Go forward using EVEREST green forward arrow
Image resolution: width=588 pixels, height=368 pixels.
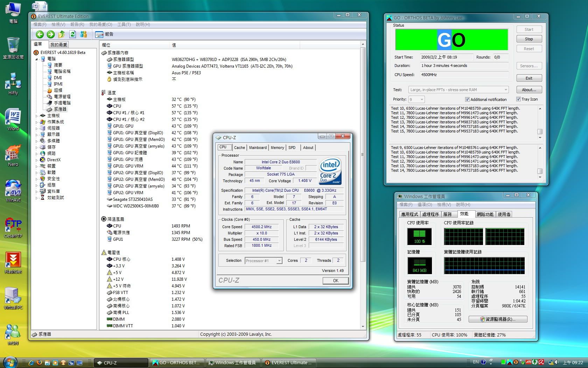(x=51, y=34)
